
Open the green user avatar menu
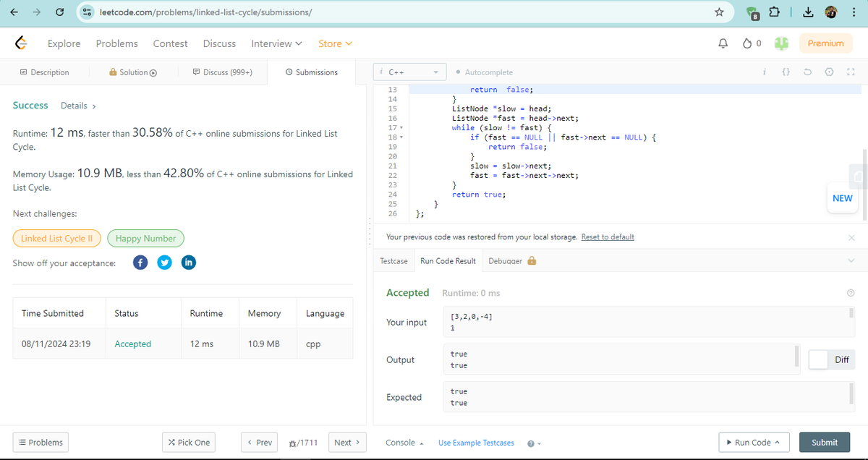click(780, 43)
